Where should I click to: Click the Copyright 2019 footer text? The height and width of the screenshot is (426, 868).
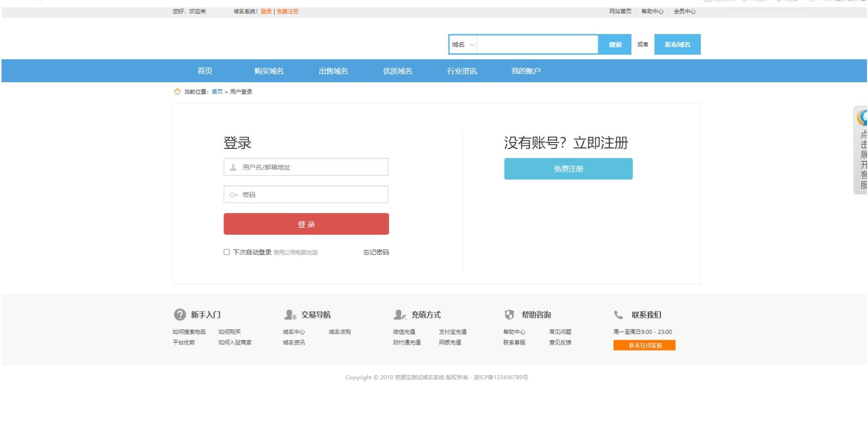pos(436,377)
